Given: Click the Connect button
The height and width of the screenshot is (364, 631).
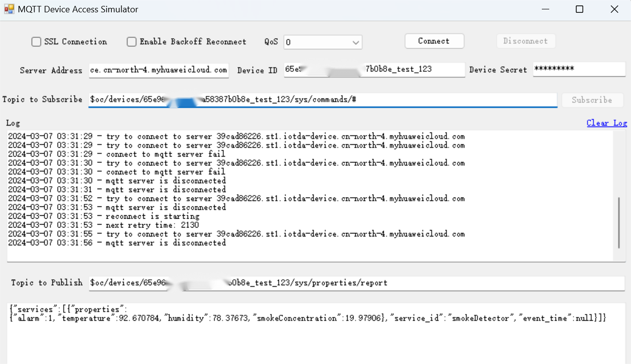Looking at the screenshot, I should (x=434, y=41).
